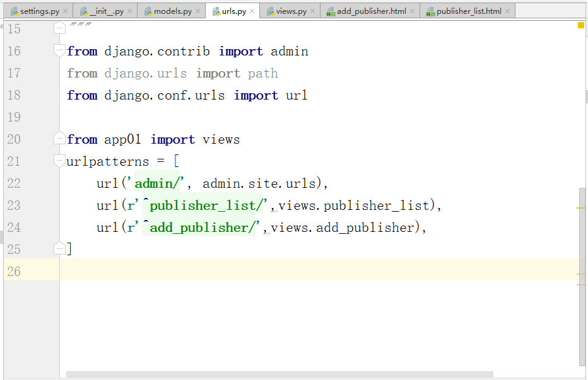Click the Python file icon on urls.py tab
588x380 pixels.
(216, 11)
